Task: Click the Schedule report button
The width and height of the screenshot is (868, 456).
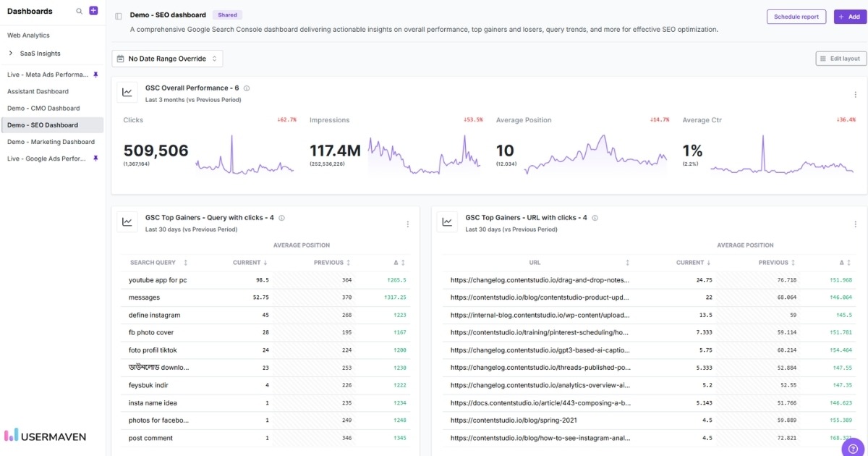Action: pyautogui.click(x=796, y=16)
